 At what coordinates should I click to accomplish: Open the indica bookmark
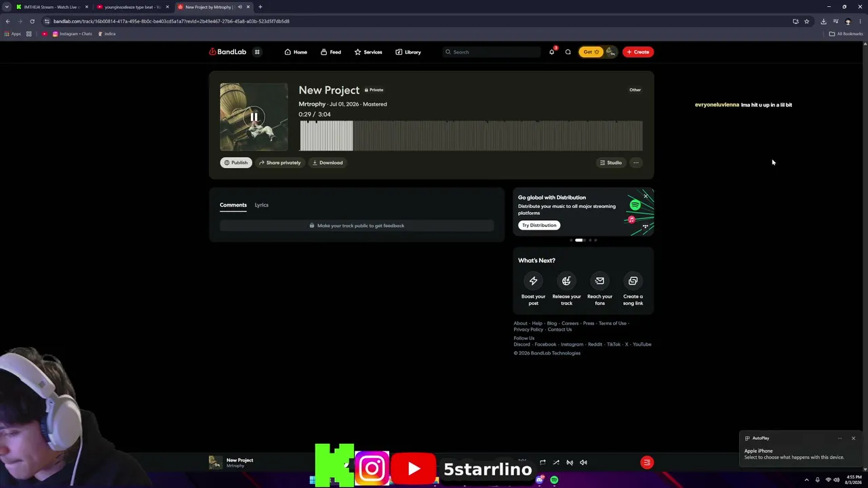106,34
